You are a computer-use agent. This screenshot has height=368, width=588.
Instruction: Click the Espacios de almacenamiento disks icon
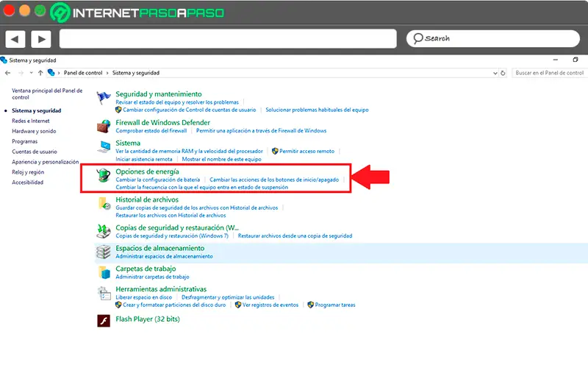(x=104, y=252)
